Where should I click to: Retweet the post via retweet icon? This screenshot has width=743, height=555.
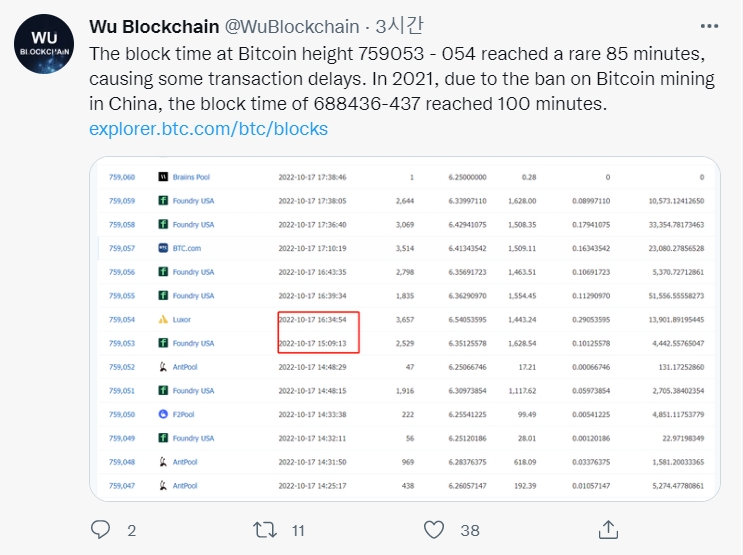tap(265, 529)
